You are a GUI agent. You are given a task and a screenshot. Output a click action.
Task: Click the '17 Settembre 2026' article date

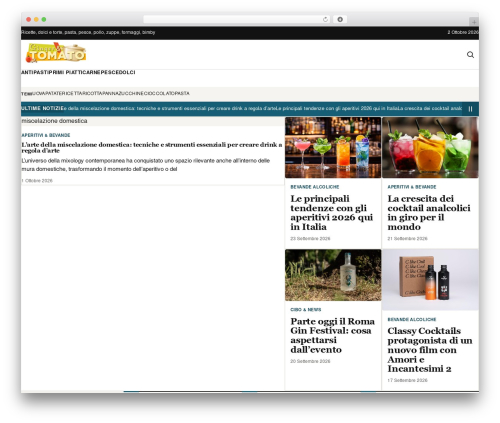pyautogui.click(x=407, y=380)
